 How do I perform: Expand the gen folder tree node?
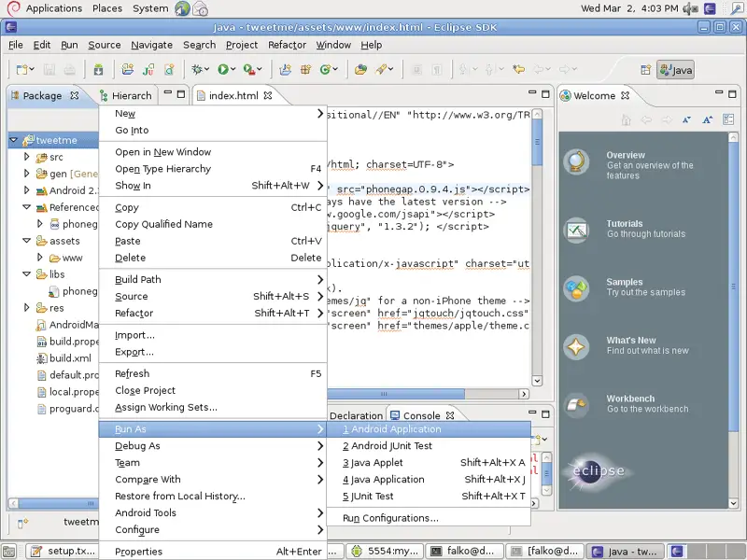pyautogui.click(x=27, y=174)
